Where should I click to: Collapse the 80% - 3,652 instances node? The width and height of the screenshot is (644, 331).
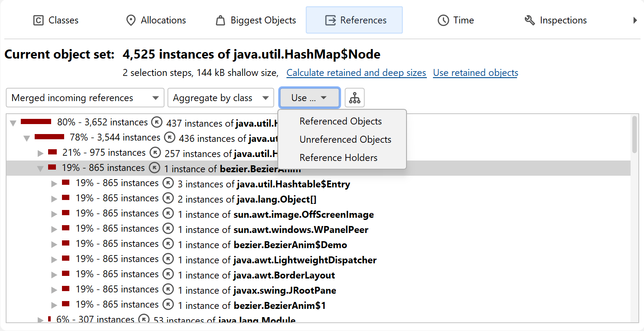point(13,123)
